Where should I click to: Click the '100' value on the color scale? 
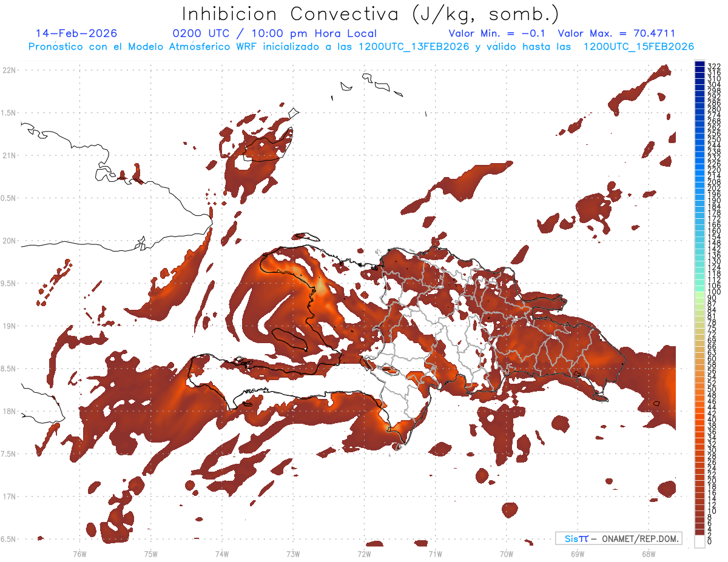point(713,292)
